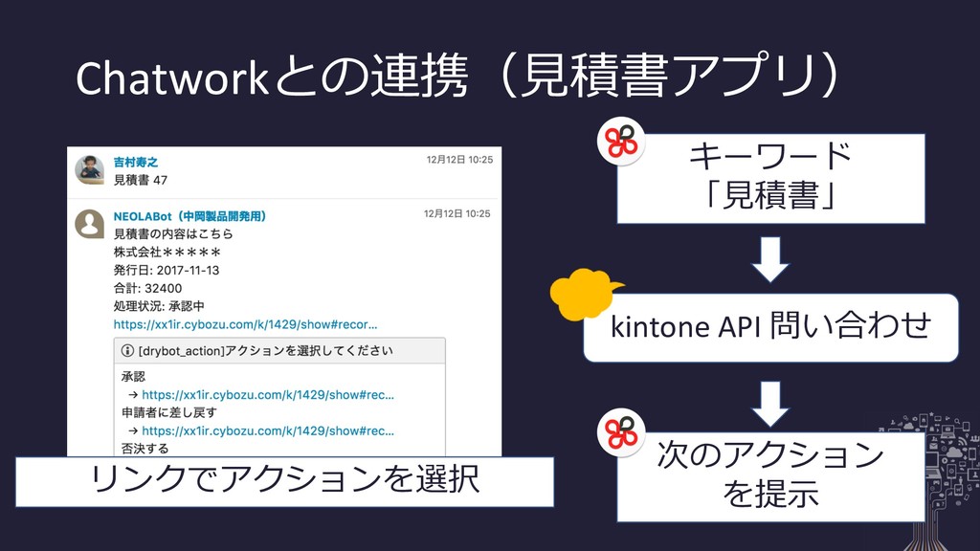Click the 12月12日 10:25 timestamp on 吉村寿之's message
This screenshot has height=551, width=980.
[459, 160]
